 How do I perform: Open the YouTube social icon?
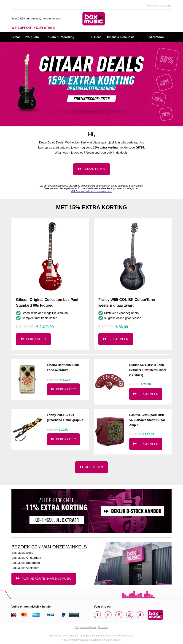[129, 614]
